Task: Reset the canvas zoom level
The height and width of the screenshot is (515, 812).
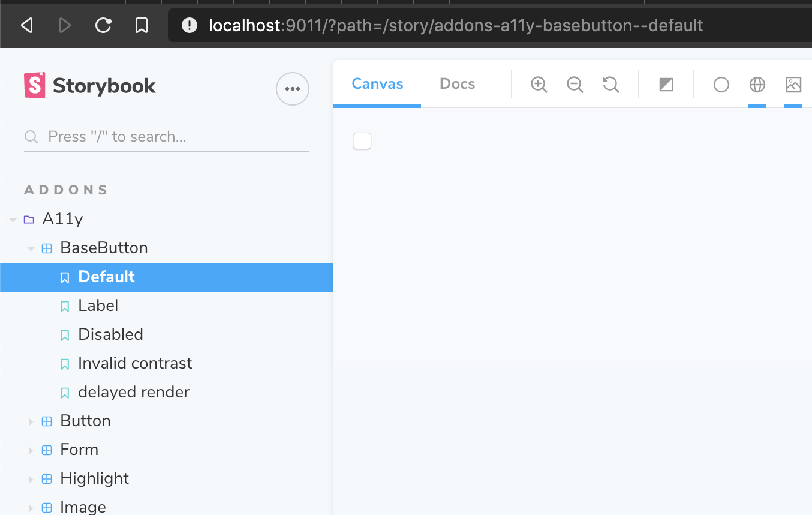Action: (x=610, y=84)
